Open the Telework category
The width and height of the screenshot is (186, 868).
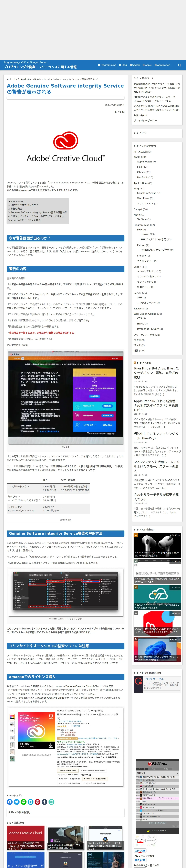tap(139, 309)
